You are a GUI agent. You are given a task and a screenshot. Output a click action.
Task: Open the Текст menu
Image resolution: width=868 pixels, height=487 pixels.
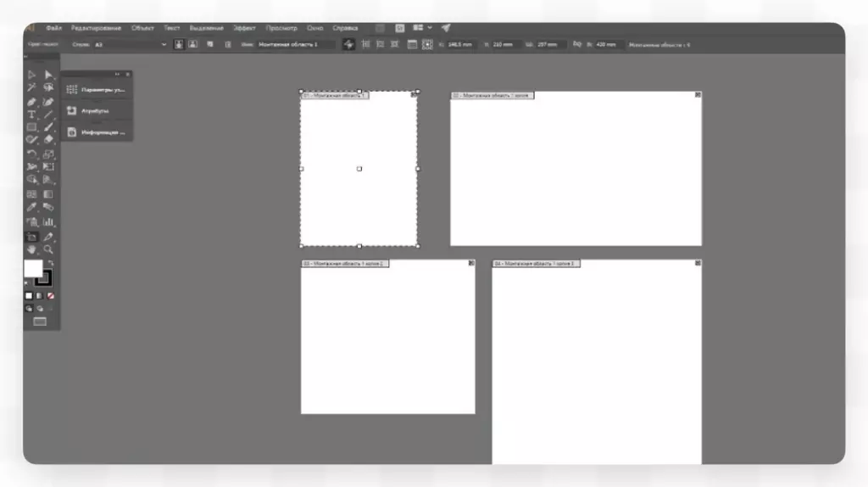coord(171,28)
